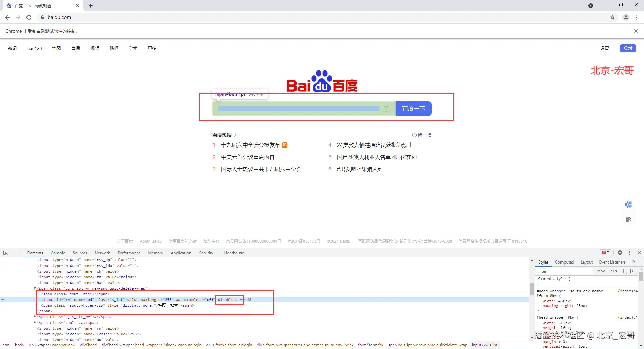Open the Lighthouse tab
The image size is (644, 349).
[234, 253]
